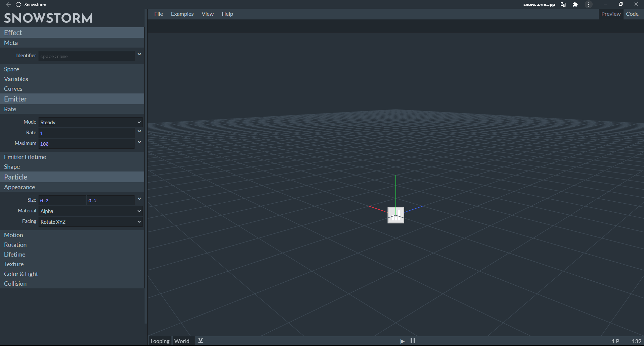
Task: Collapse the Meta subsection
Action: pyautogui.click(x=72, y=43)
